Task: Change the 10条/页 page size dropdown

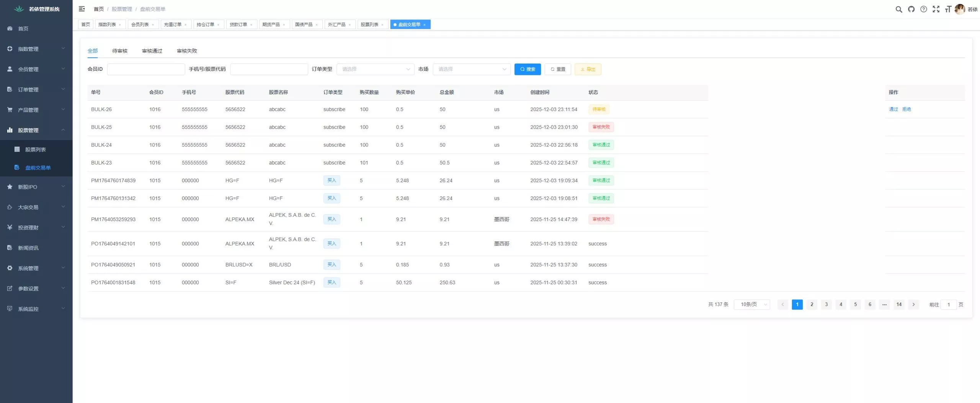Action: (752, 305)
